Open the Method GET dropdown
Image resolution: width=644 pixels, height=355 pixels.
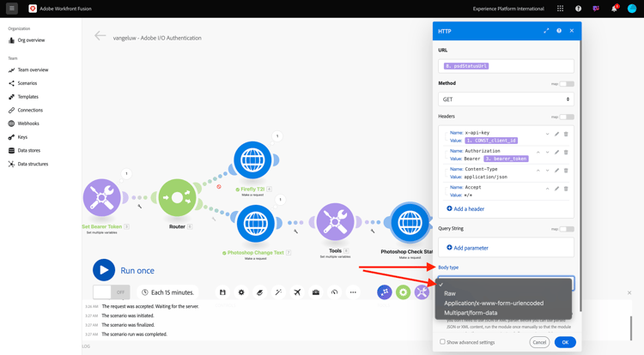click(x=506, y=99)
